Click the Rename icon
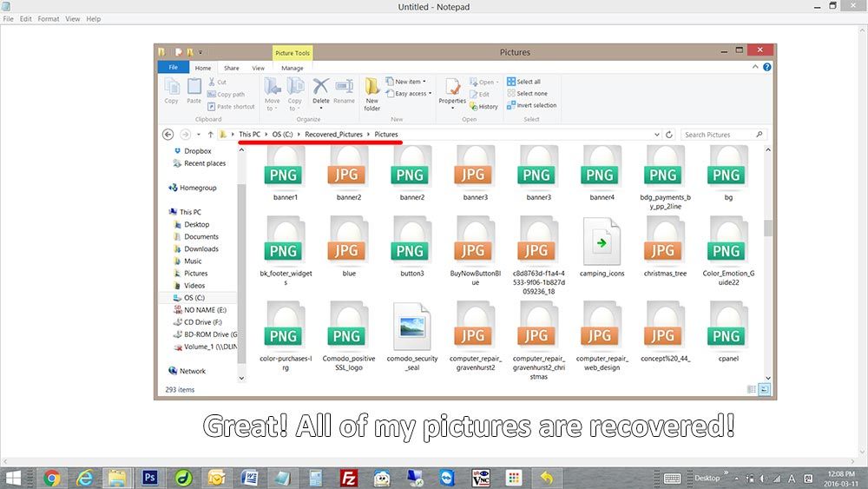This screenshot has height=489, width=868. (344, 91)
